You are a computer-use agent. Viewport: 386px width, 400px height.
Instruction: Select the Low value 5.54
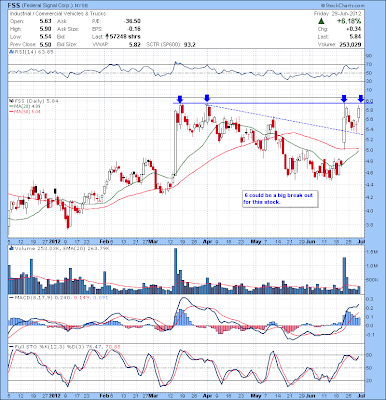tap(46, 37)
